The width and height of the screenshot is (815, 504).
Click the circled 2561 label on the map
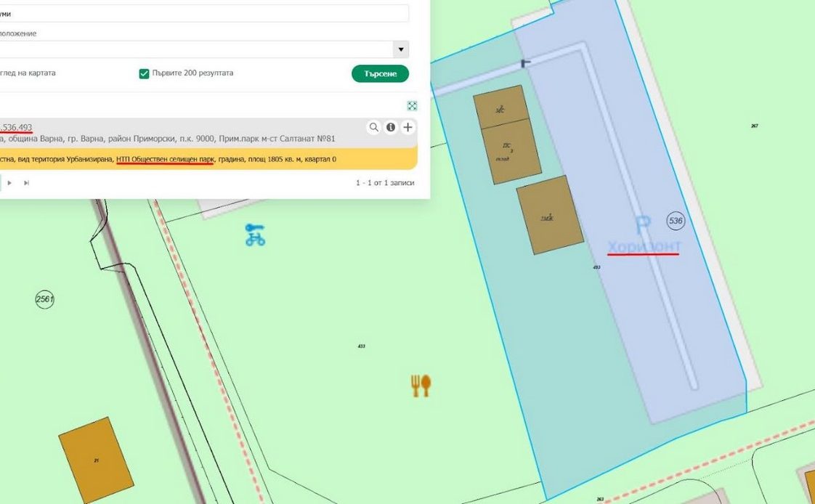45,299
